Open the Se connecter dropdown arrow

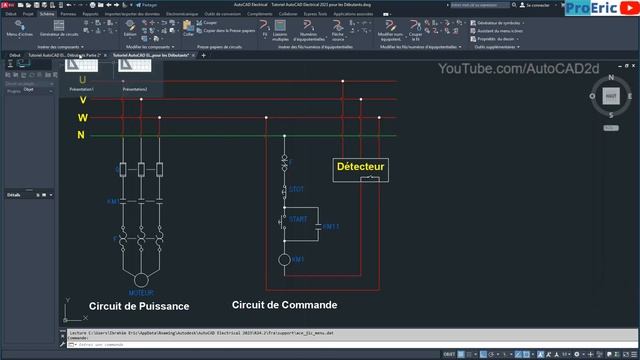click(x=555, y=5)
